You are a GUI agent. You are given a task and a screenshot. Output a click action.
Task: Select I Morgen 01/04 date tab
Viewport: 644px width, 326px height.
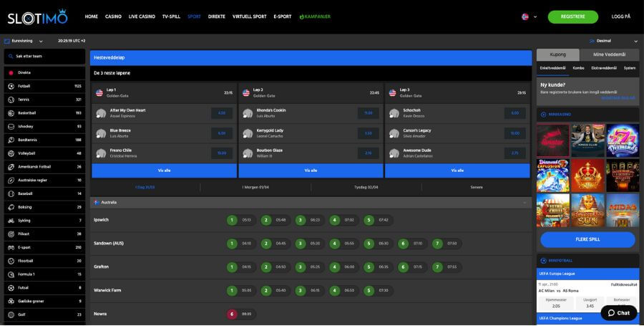coord(255,188)
